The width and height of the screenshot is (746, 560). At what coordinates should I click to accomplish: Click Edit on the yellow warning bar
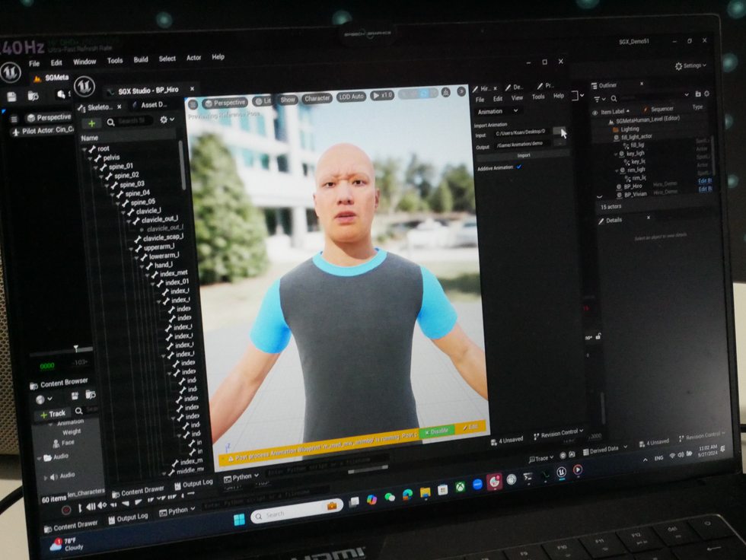(x=470, y=427)
